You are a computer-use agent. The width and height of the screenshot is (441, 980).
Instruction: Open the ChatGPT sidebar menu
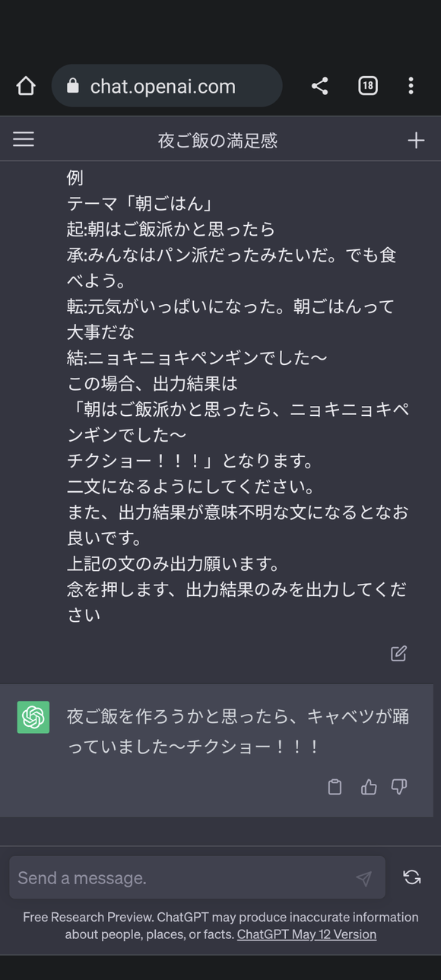23,139
